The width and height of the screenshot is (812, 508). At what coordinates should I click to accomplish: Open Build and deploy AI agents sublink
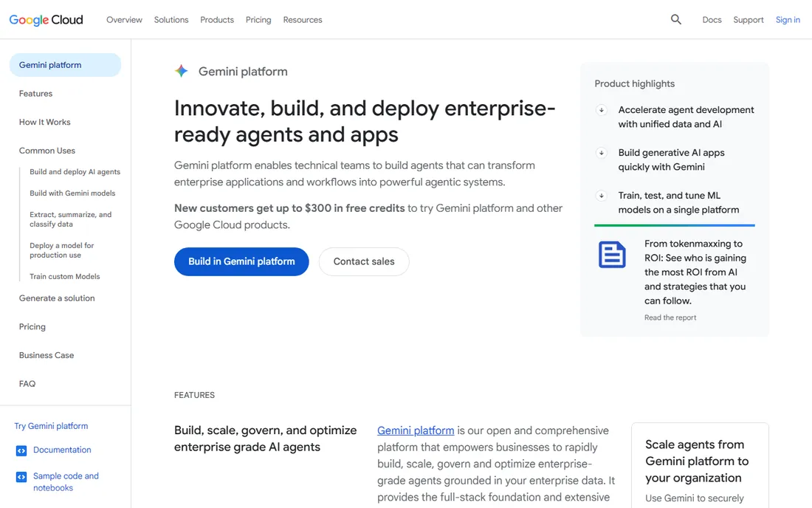pyautogui.click(x=75, y=172)
